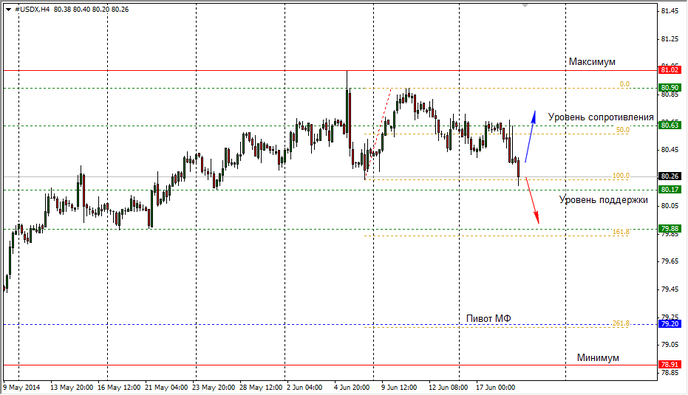Image resolution: width=688 pixels, height=395 pixels.
Task: Select the red downward arrow
Action: 532,201
